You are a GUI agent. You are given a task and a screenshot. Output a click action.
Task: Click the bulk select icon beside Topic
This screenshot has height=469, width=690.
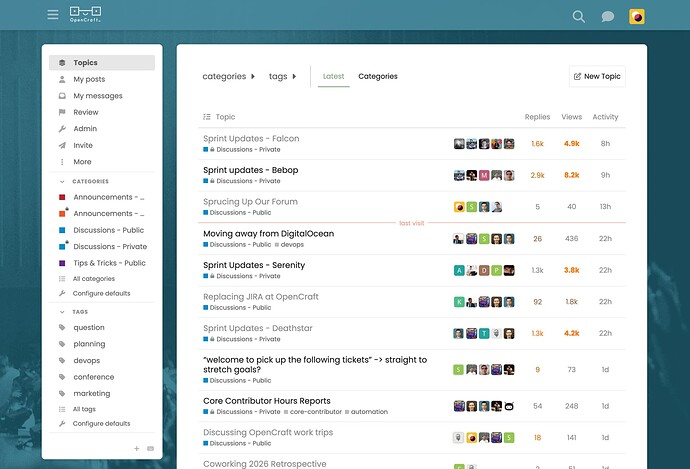tap(207, 117)
